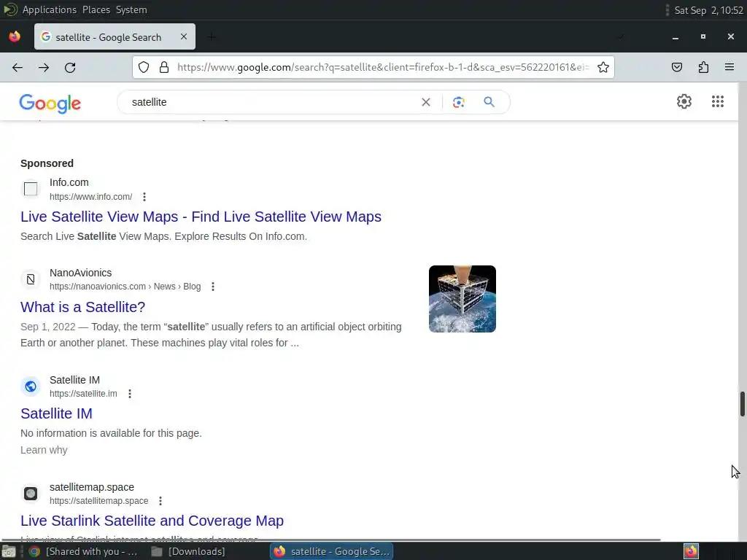This screenshot has width=747, height=560.
Task: Open the cubesat satellite thumbnail image
Action: pos(462,299)
